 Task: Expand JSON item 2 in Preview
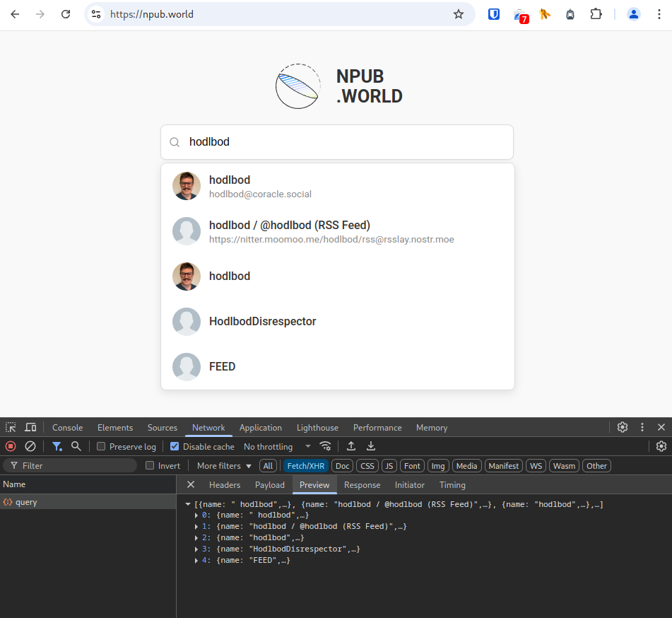pyautogui.click(x=196, y=538)
